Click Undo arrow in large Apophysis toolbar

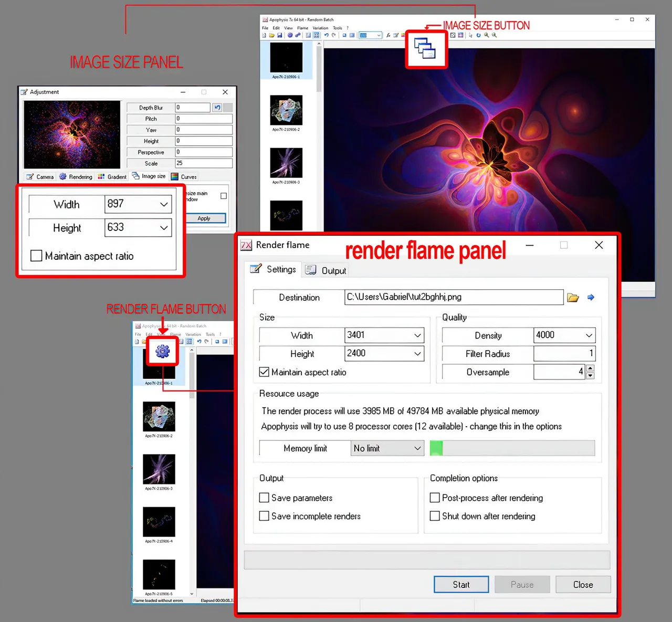point(326,35)
